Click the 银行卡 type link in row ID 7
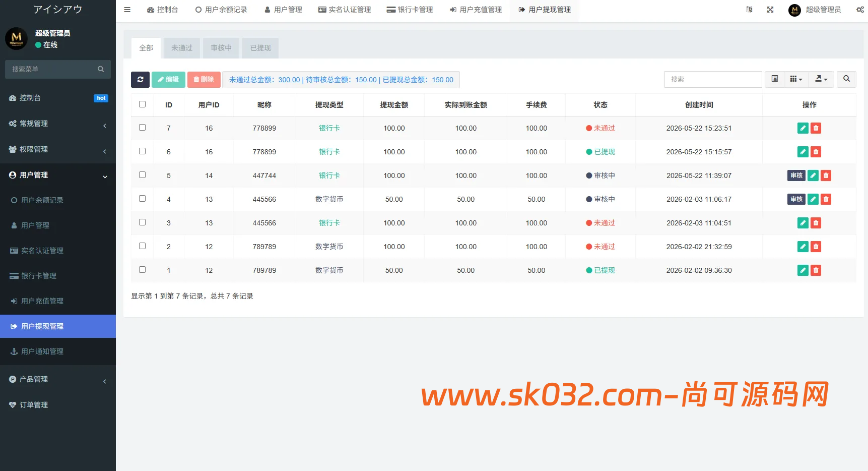The width and height of the screenshot is (868, 471). click(x=329, y=128)
